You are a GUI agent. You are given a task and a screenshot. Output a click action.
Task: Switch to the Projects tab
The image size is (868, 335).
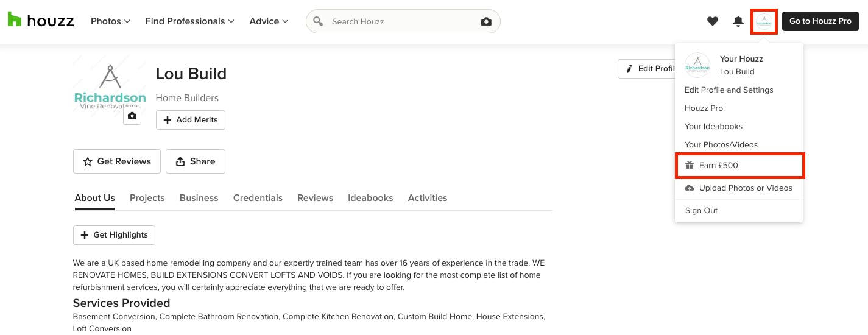[x=147, y=198]
